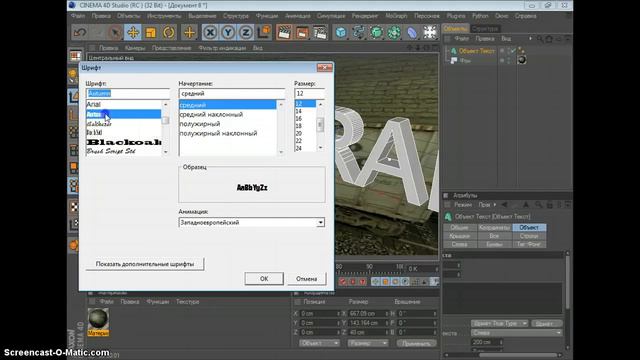Click the record keyframe red button
This screenshot has width=640, height=360.
343,282
